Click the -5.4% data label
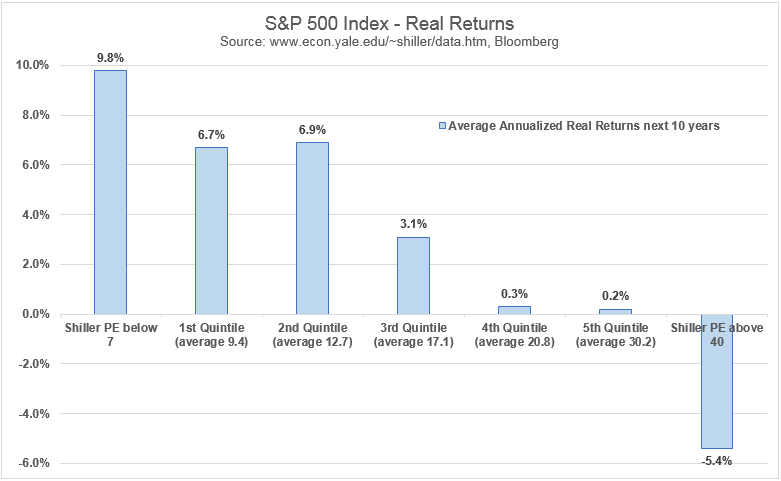 click(716, 461)
